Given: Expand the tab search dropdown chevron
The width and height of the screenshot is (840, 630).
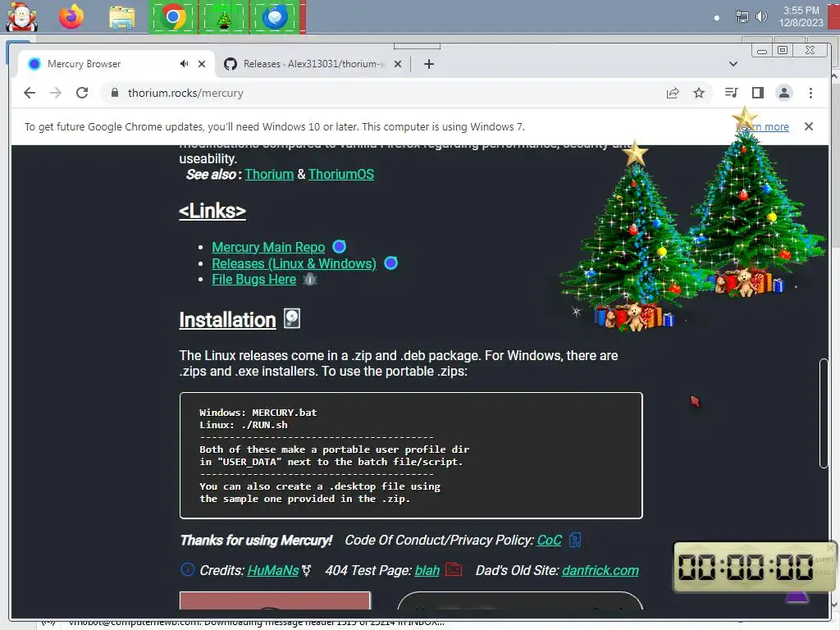Looking at the screenshot, I should point(733,64).
